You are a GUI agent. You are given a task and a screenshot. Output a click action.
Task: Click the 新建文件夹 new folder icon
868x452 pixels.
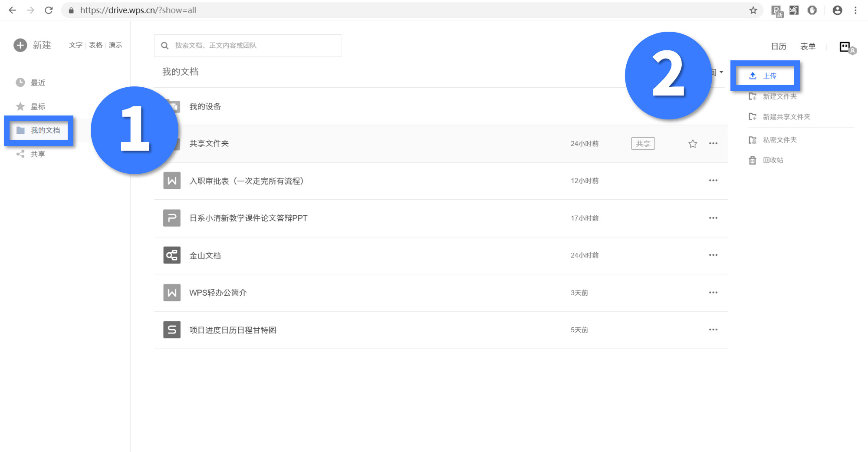click(753, 96)
